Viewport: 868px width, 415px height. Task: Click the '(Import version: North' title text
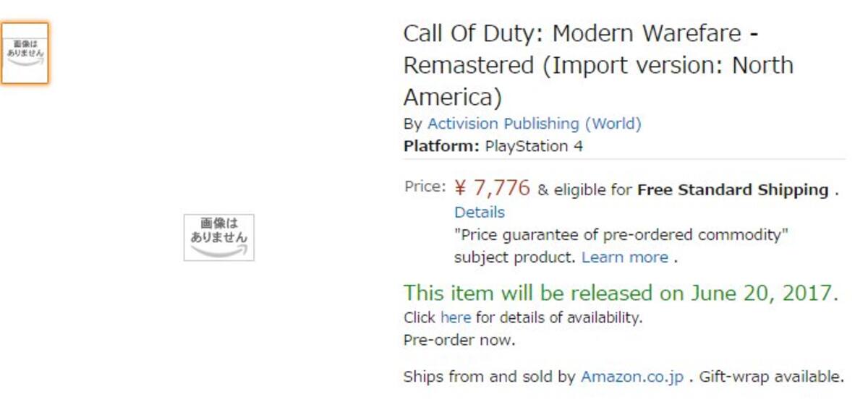[668, 65]
